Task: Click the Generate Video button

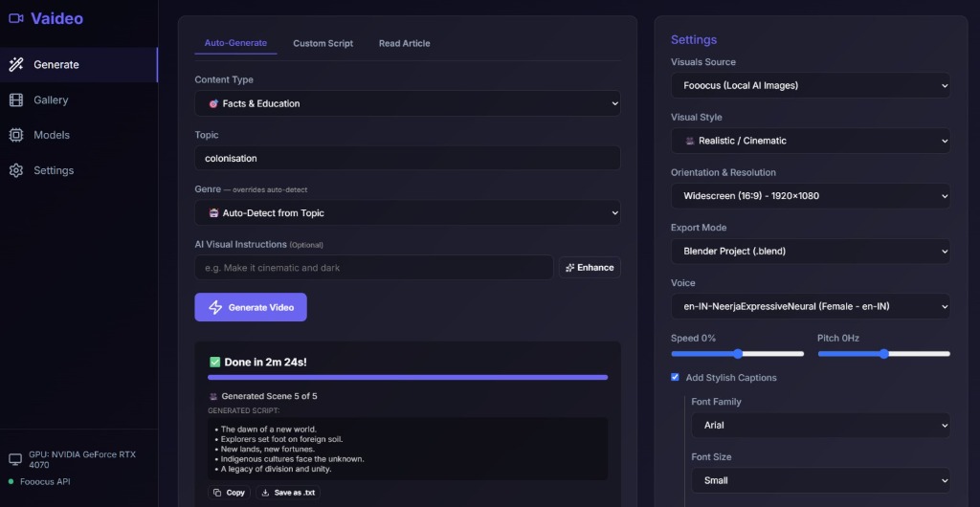Action: [x=251, y=307]
